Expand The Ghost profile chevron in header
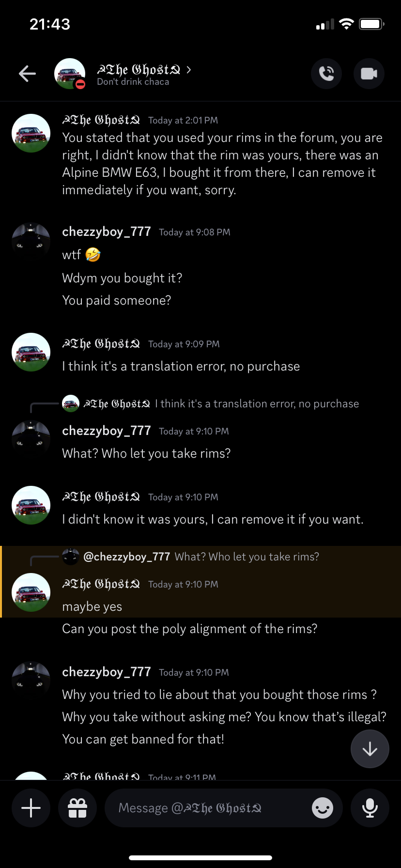The height and width of the screenshot is (868, 401). click(189, 70)
